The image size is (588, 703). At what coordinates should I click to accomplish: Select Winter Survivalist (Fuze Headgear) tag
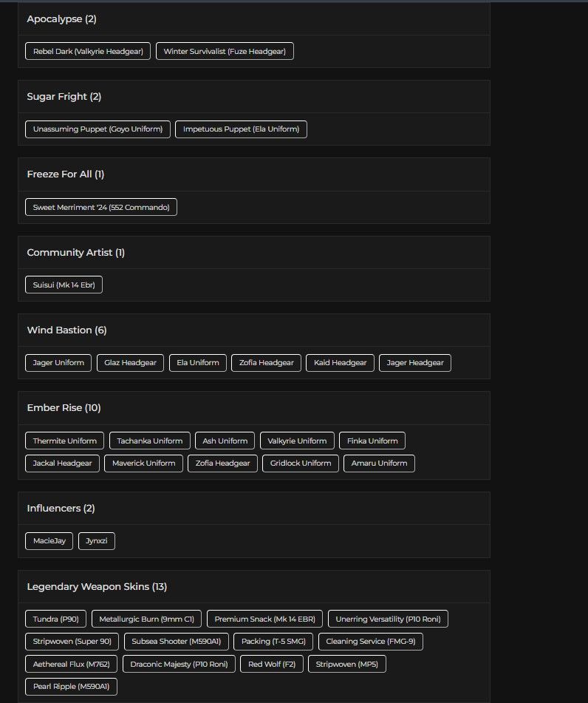225,51
